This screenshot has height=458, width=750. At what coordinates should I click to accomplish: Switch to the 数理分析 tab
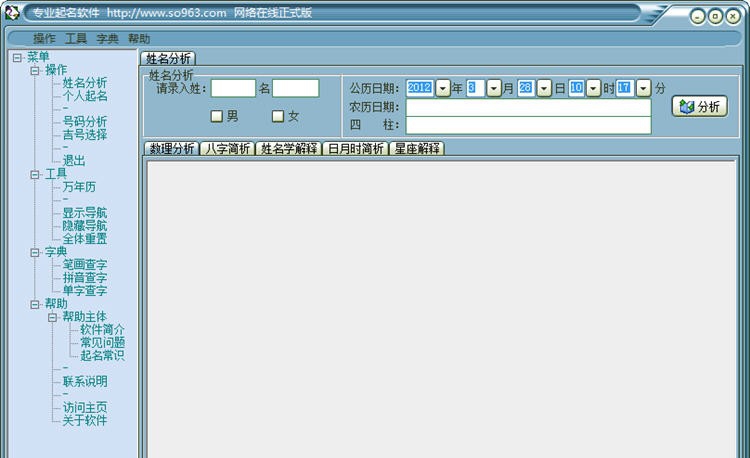(x=172, y=149)
